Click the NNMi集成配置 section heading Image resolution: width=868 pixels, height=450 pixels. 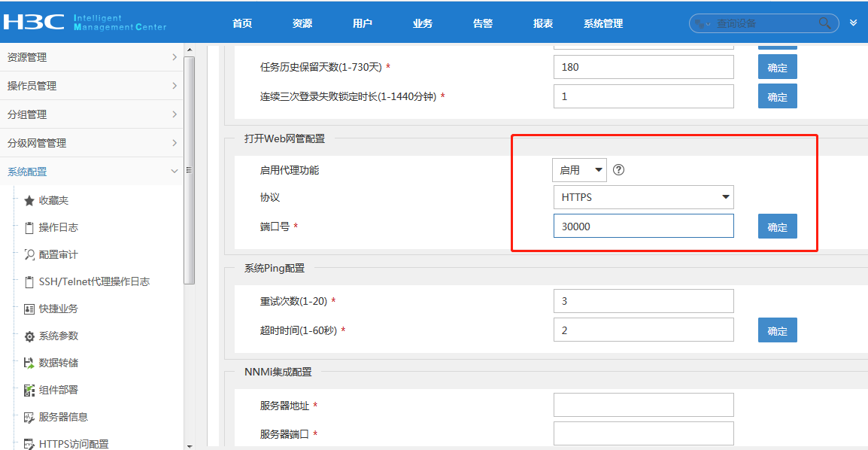pyautogui.click(x=278, y=372)
